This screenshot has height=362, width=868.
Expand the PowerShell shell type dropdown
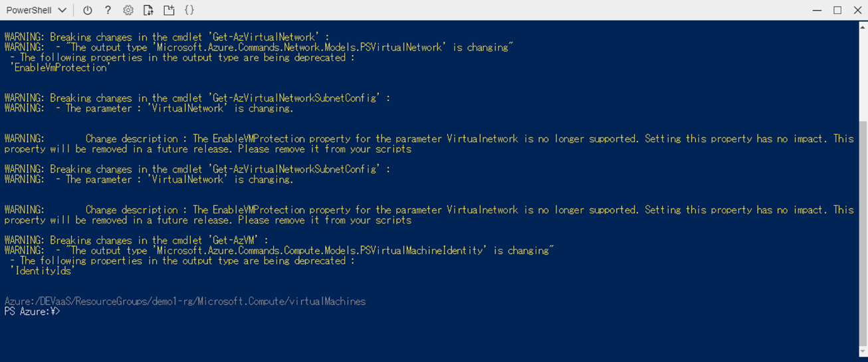coord(36,10)
